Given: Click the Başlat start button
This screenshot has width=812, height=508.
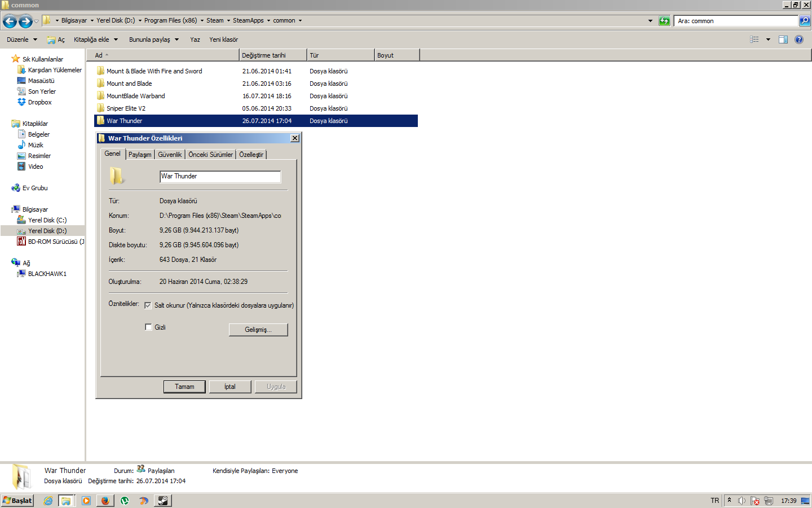Looking at the screenshot, I should click(17, 501).
